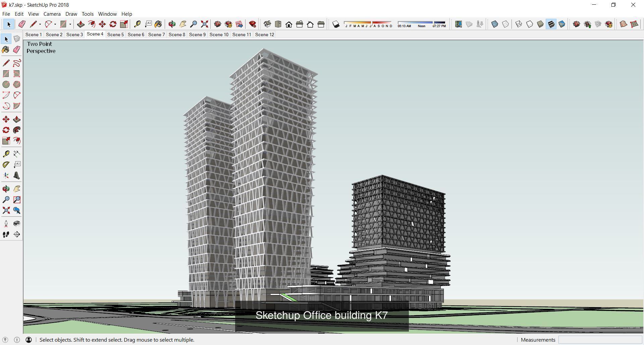The width and height of the screenshot is (644, 345).
Task: Switch to the Scene 5 tab
Action: (x=115, y=34)
